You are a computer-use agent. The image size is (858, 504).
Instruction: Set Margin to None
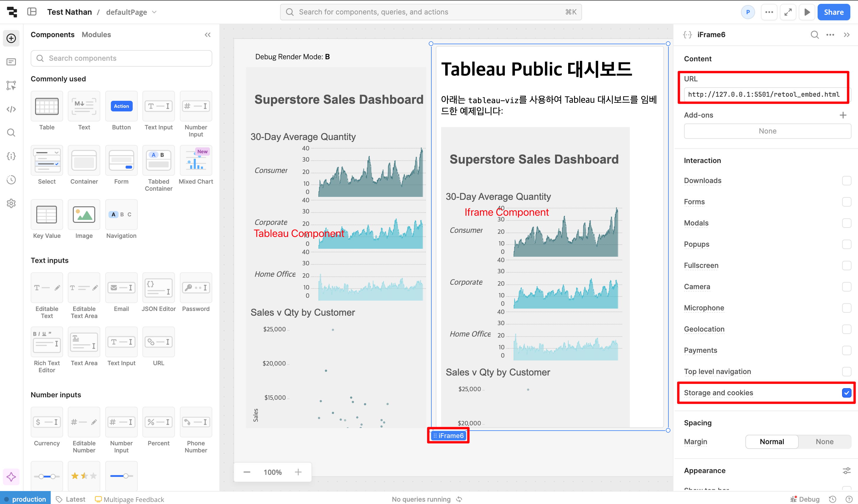click(824, 442)
